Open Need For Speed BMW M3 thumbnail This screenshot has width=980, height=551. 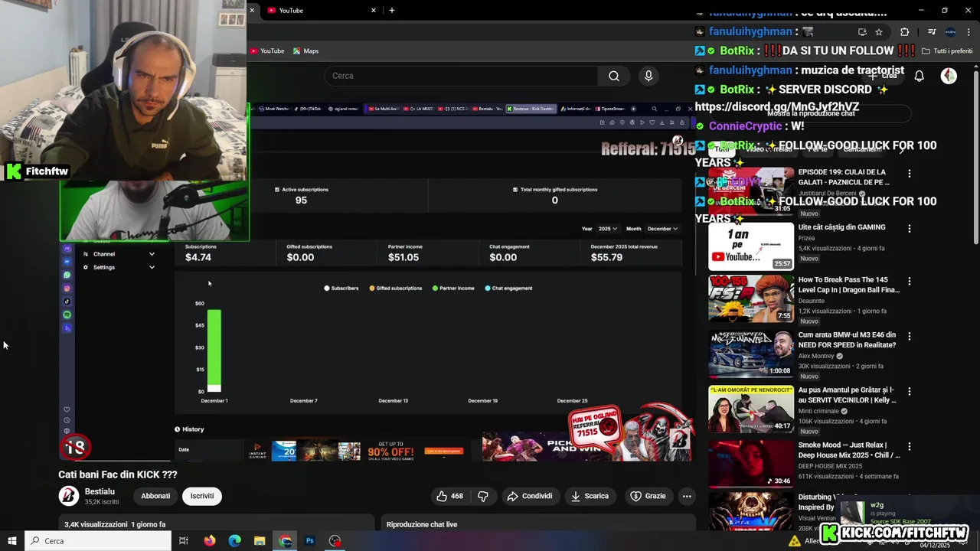tap(751, 354)
